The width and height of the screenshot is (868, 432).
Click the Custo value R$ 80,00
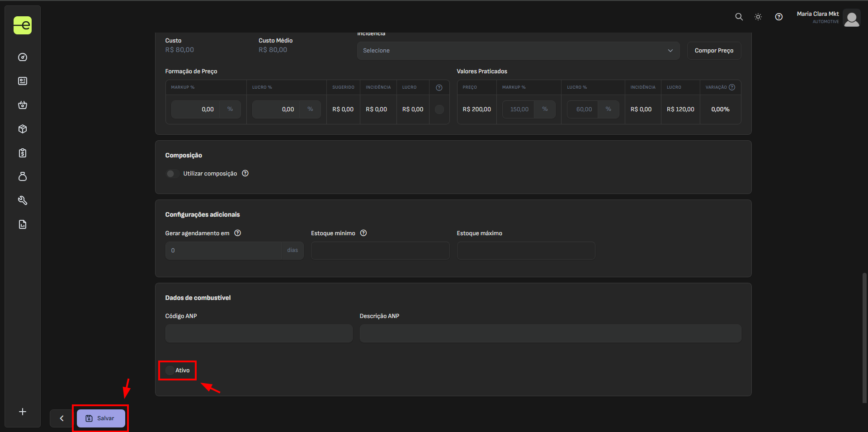point(179,50)
